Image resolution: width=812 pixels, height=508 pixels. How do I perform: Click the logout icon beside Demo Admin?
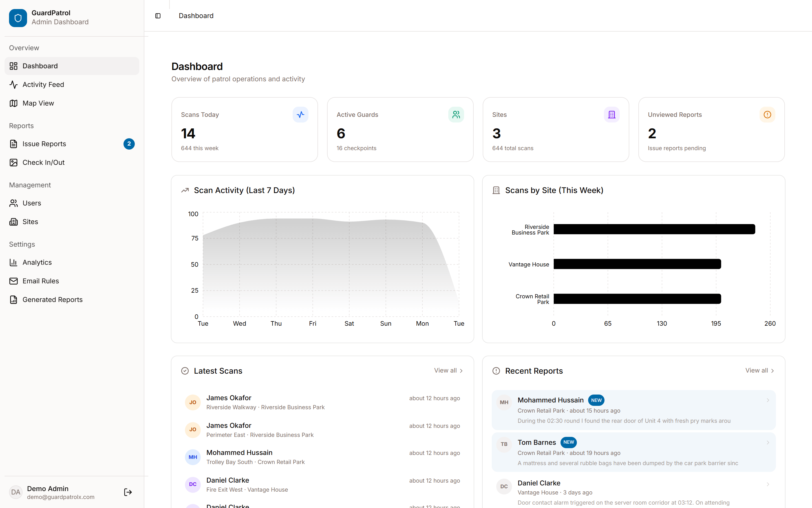pos(128,492)
